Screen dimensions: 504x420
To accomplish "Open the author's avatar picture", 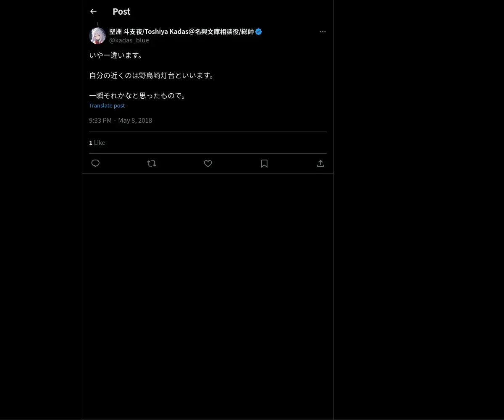I will (97, 36).
